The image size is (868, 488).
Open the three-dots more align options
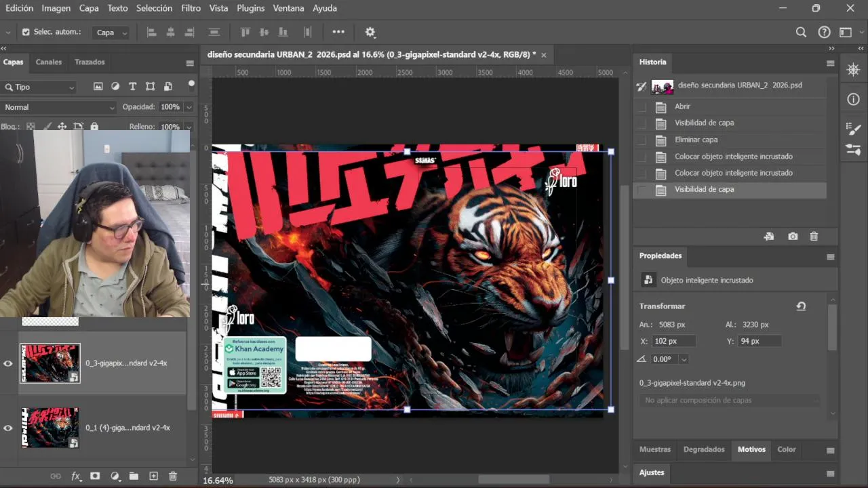[338, 32]
